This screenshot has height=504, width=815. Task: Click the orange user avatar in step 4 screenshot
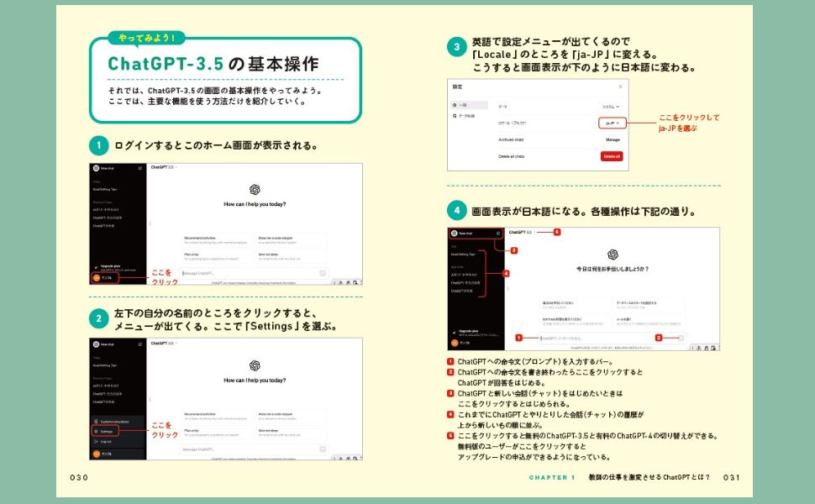(455, 343)
